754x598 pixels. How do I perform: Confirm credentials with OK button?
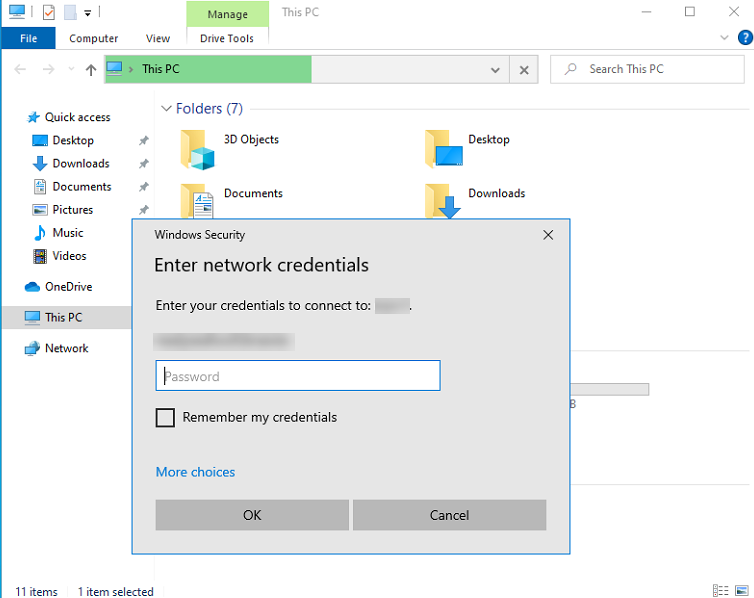pos(252,515)
